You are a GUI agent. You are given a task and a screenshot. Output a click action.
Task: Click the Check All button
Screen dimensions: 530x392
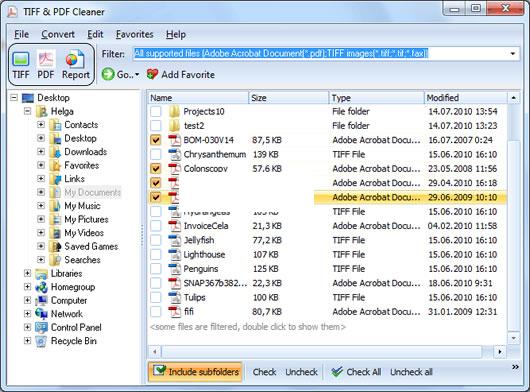pos(356,372)
